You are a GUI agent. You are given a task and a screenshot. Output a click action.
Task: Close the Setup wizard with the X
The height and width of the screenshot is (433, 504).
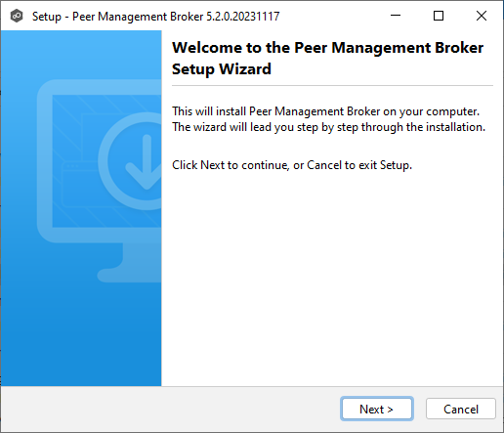coord(482,16)
